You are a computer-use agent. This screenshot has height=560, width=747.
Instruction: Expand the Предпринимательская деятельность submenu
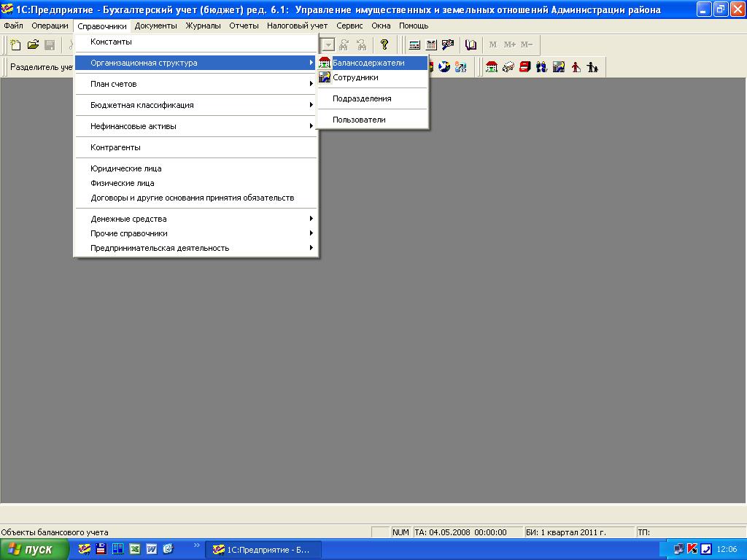[196, 248]
